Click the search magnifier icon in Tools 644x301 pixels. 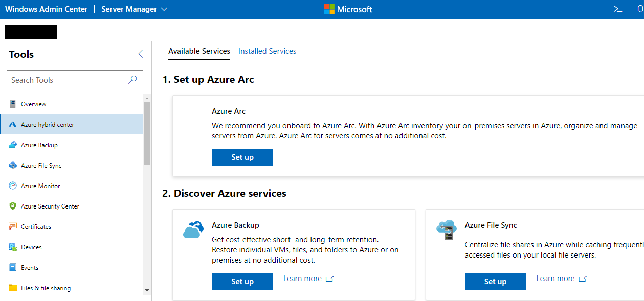(x=132, y=80)
